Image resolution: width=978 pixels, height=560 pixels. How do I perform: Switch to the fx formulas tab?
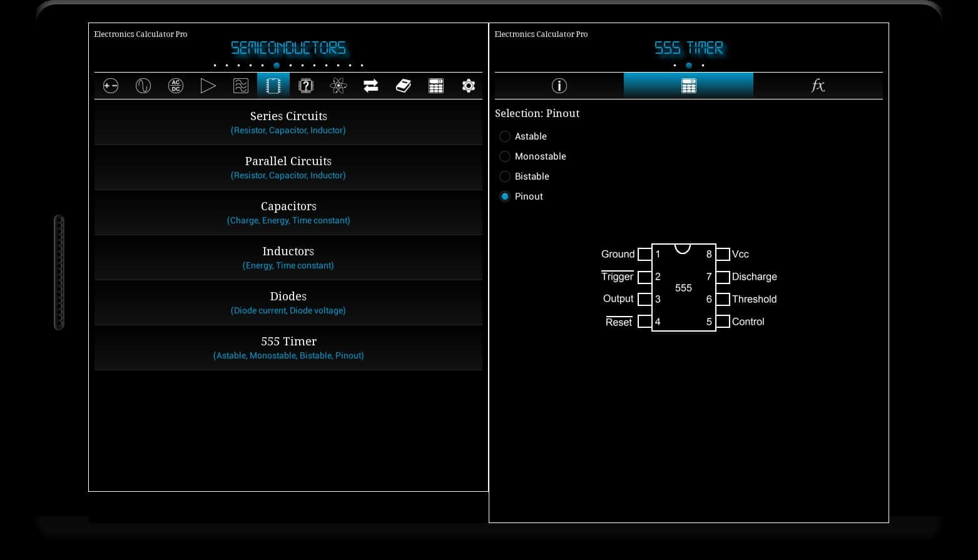(818, 86)
